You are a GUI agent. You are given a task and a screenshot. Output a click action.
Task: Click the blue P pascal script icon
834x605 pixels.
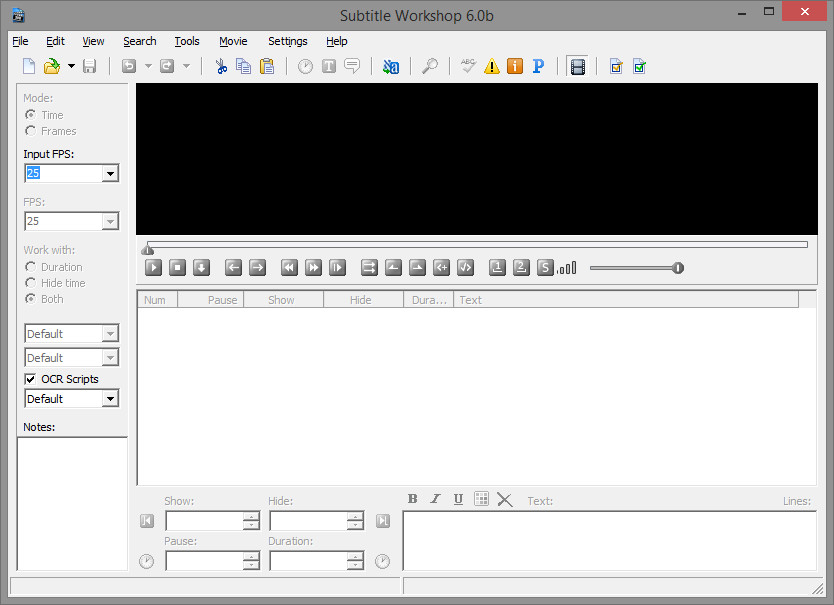538,67
